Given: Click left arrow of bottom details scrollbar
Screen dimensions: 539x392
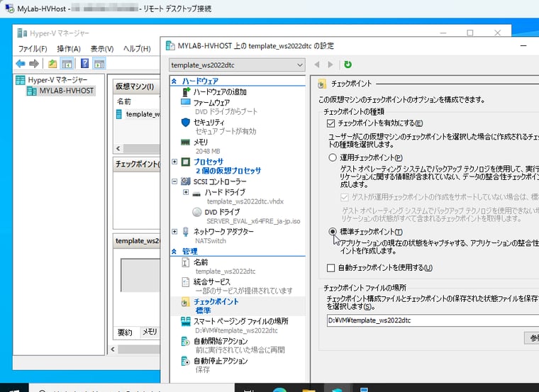Looking at the screenshot, I should click(113, 349).
